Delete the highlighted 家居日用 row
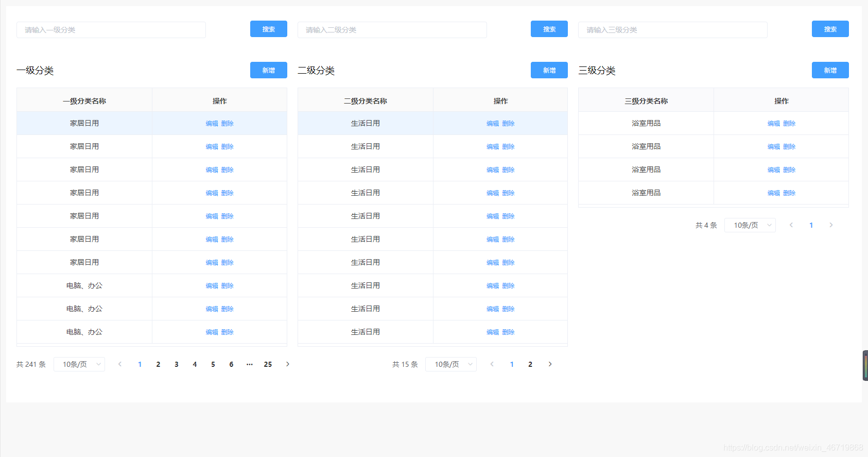 click(228, 124)
